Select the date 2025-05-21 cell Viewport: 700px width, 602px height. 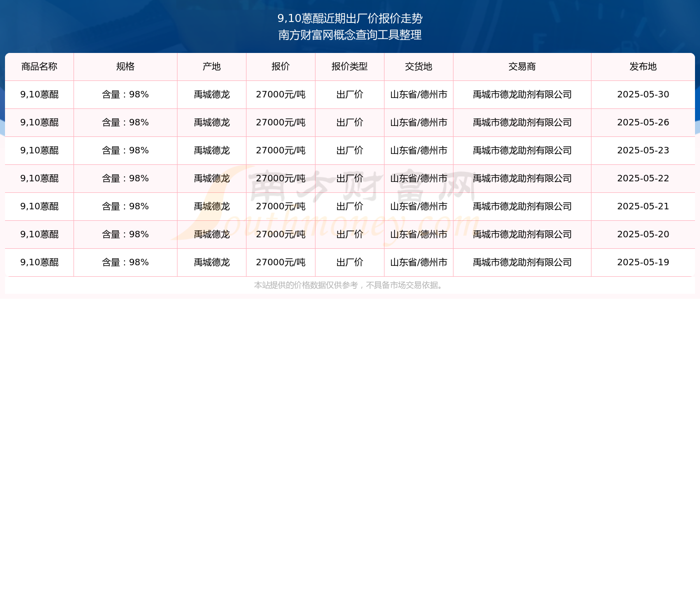(x=643, y=206)
